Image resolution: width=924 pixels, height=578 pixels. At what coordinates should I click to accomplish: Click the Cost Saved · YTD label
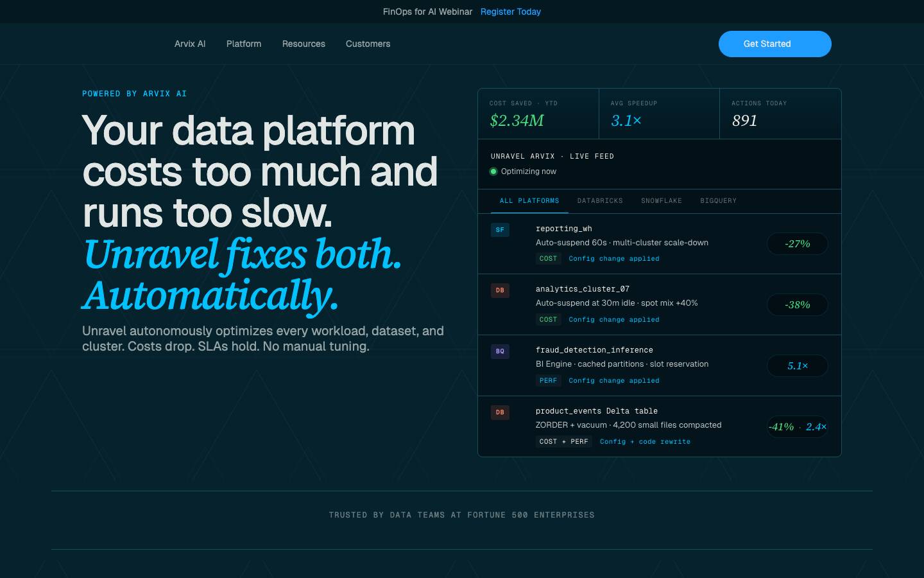point(524,103)
